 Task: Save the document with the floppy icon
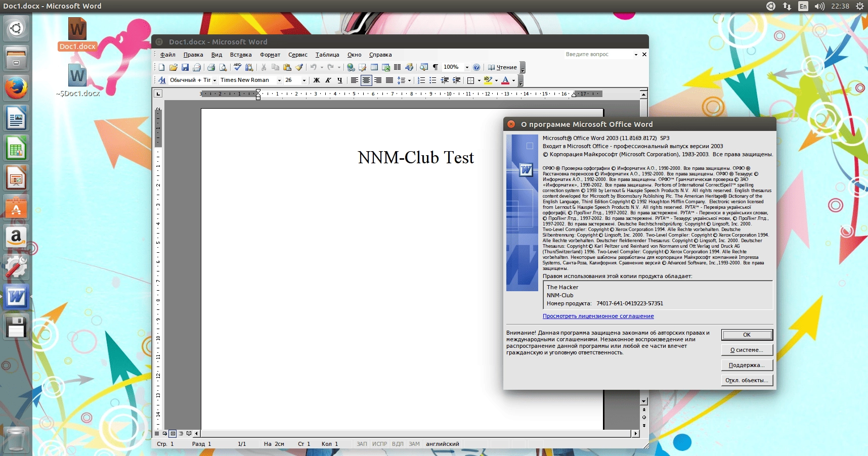tap(185, 67)
